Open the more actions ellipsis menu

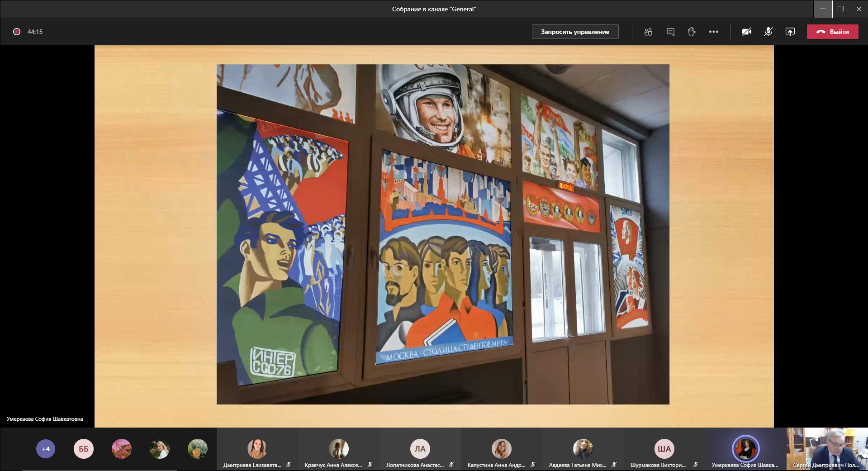714,32
